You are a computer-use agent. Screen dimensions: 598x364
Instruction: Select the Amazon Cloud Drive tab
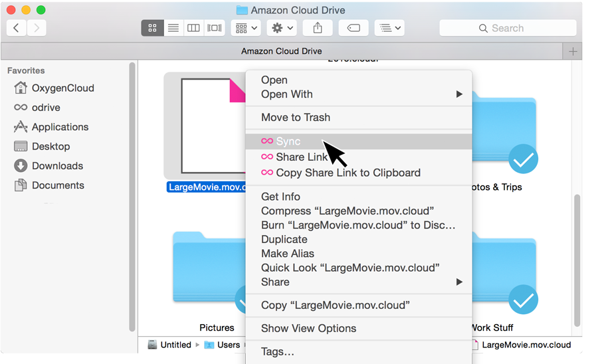coord(282,51)
